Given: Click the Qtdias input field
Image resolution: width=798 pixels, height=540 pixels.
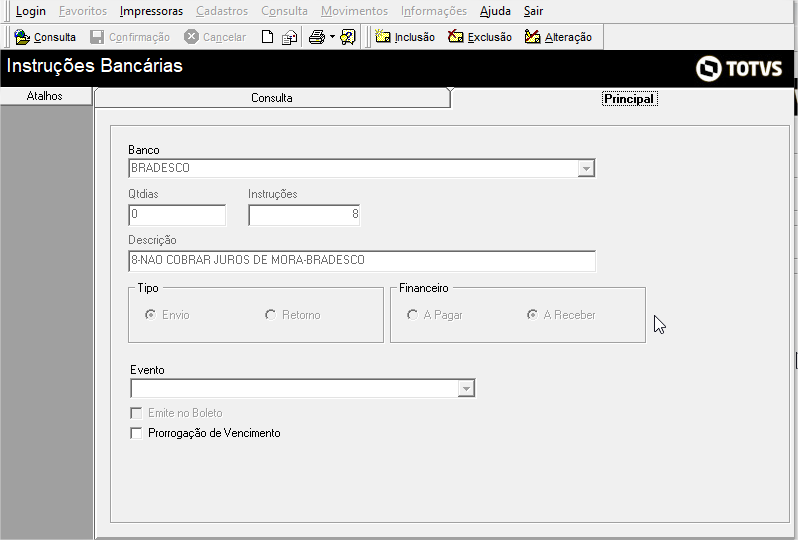Looking at the screenshot, I should [177, 215].
